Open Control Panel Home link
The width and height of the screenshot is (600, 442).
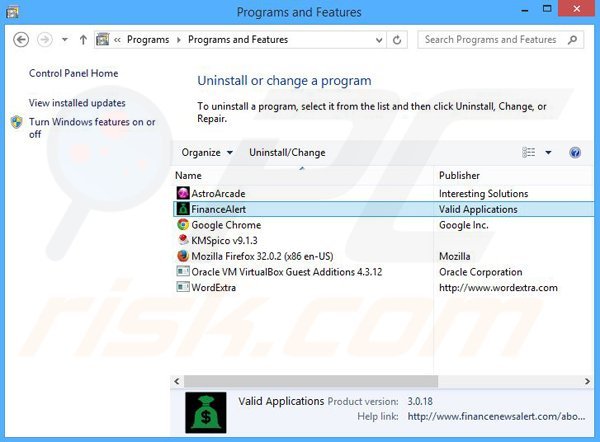point(73,73)
